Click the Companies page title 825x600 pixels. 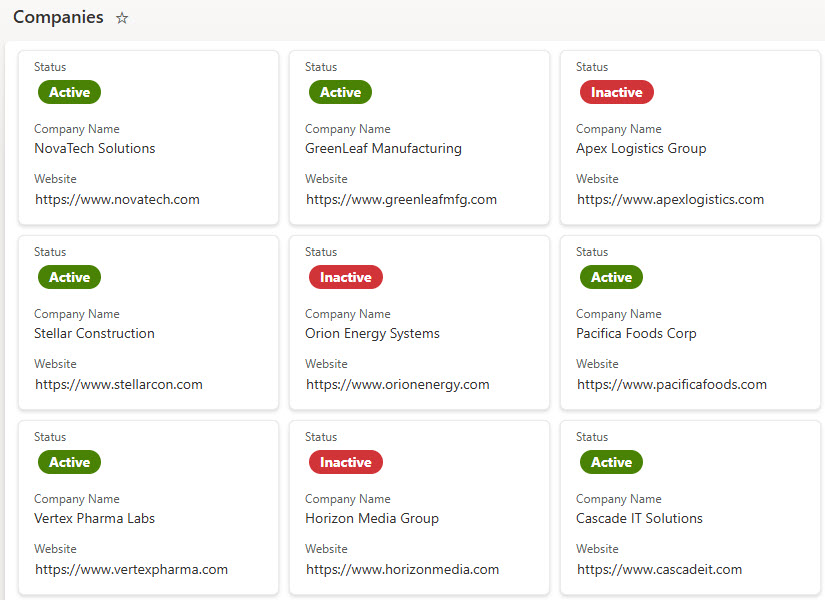pyautogui.click(x=58, y=17)
